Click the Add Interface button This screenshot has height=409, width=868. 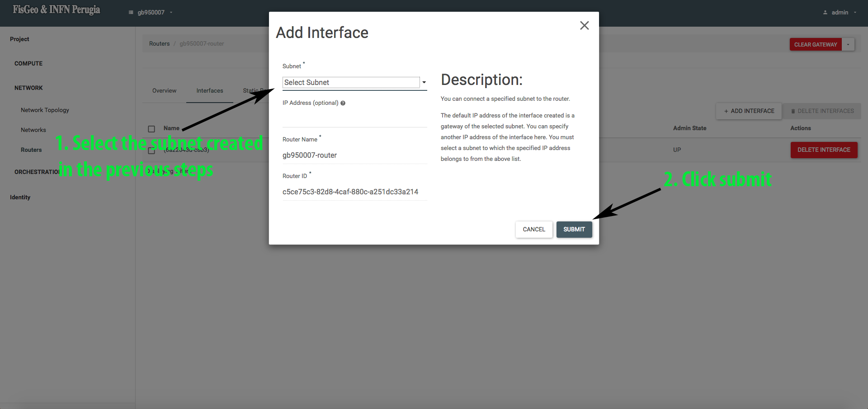(x=749, y=111)
